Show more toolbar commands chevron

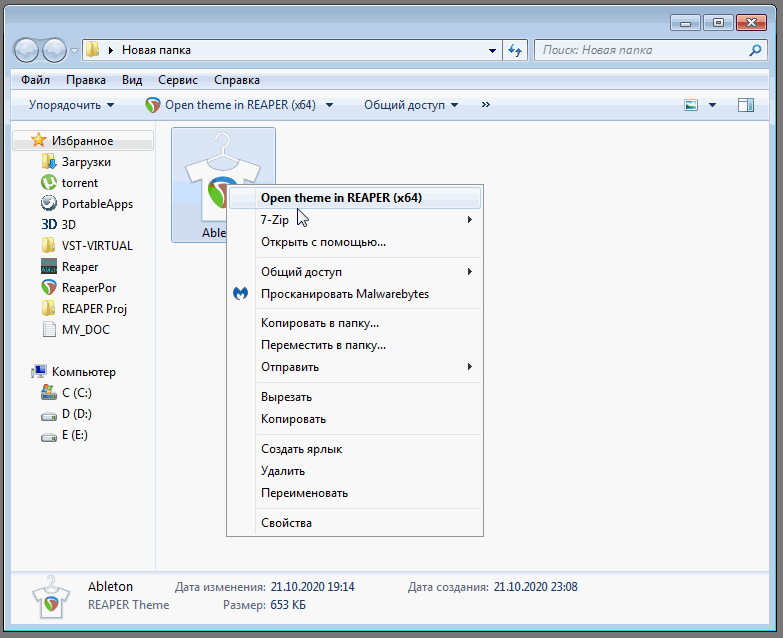coord(485,105)
